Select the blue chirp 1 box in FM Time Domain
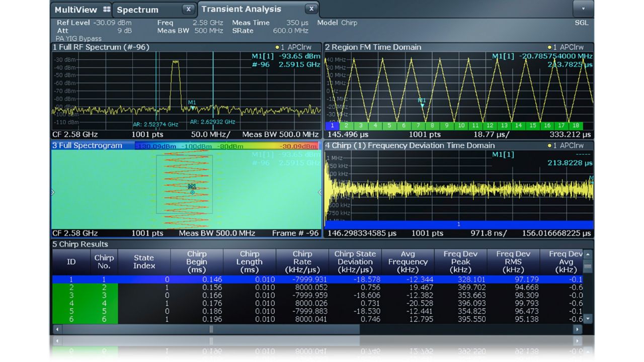This screenshot has width=644, height=362. [x=332, y=126]
